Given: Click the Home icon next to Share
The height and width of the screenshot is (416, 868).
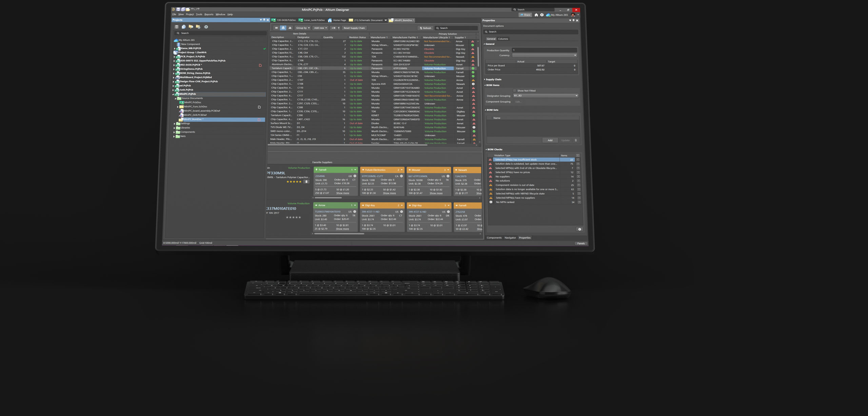Looking at the screenshot, I should (x=536, y=15).
